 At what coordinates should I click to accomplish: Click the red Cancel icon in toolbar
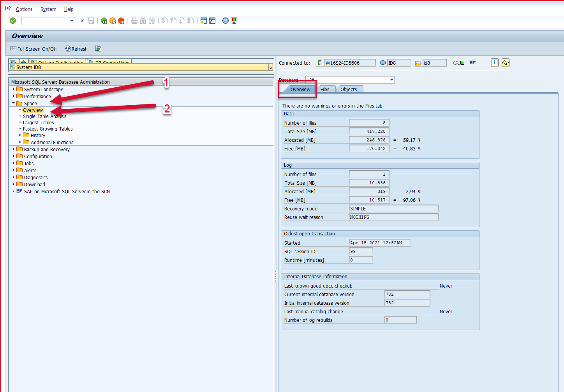pyautogui.click(x=121, y=21)
